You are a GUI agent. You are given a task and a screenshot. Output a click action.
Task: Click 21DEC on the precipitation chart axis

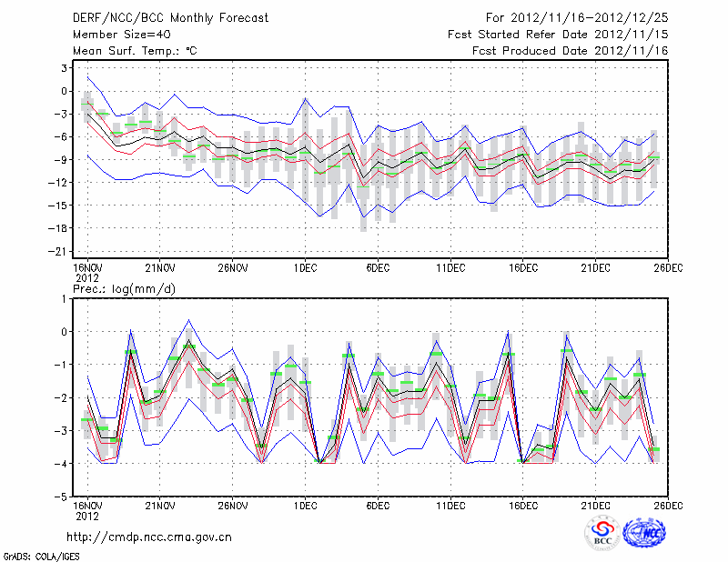pyautogui.click(x=596, y=505)
